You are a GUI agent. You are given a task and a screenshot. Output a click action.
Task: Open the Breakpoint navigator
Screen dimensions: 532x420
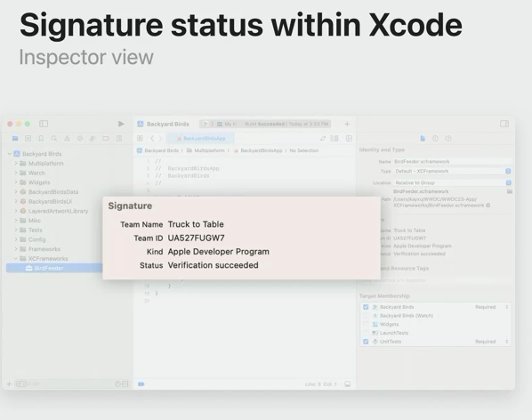pyautogui.click(x=106, y=139)
